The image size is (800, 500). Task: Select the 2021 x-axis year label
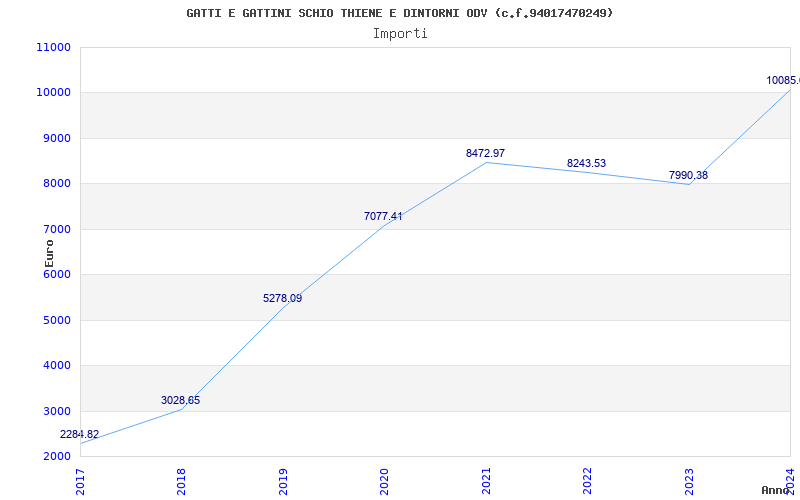[487, 480]
